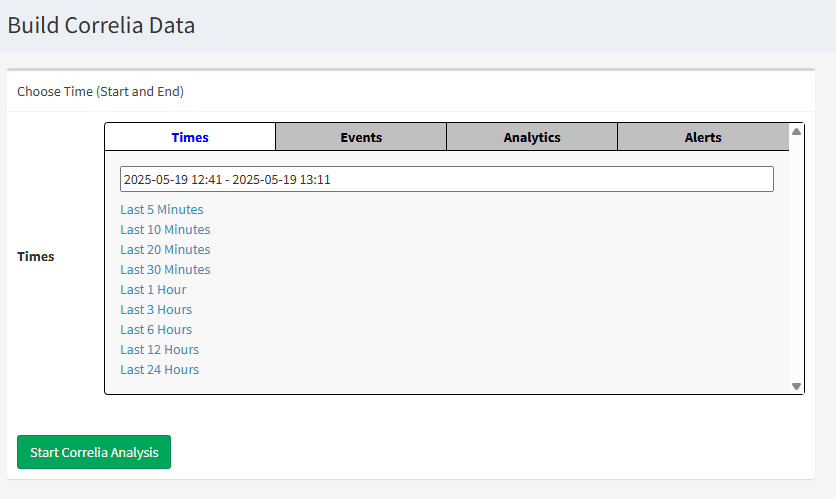Pick Last 20 Minutes preset
This screenshot has width=836, height=499.
(x=165, y=250)
